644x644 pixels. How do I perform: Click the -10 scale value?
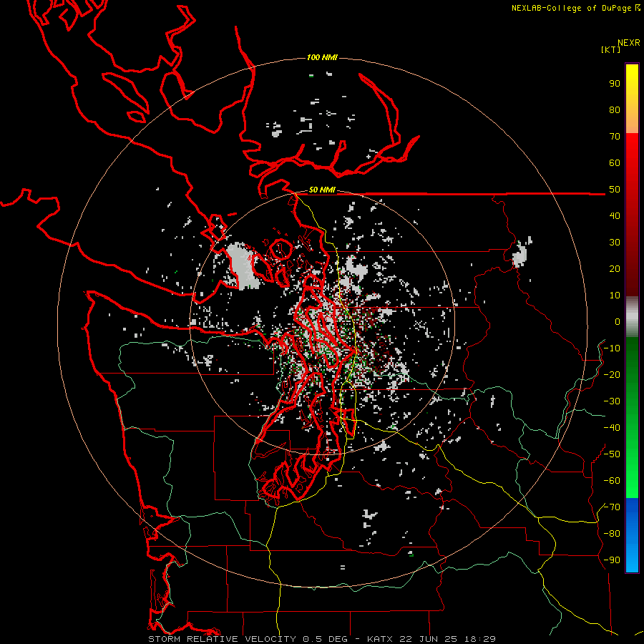(612, 348)
